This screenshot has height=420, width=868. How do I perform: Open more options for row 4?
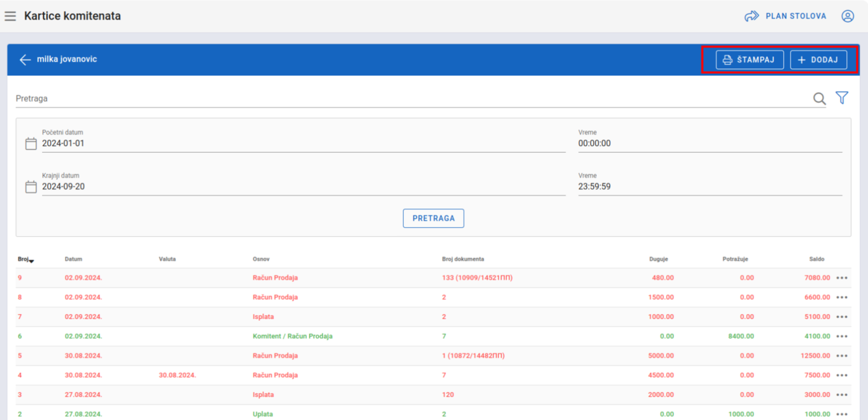click(x=842, y=375)
